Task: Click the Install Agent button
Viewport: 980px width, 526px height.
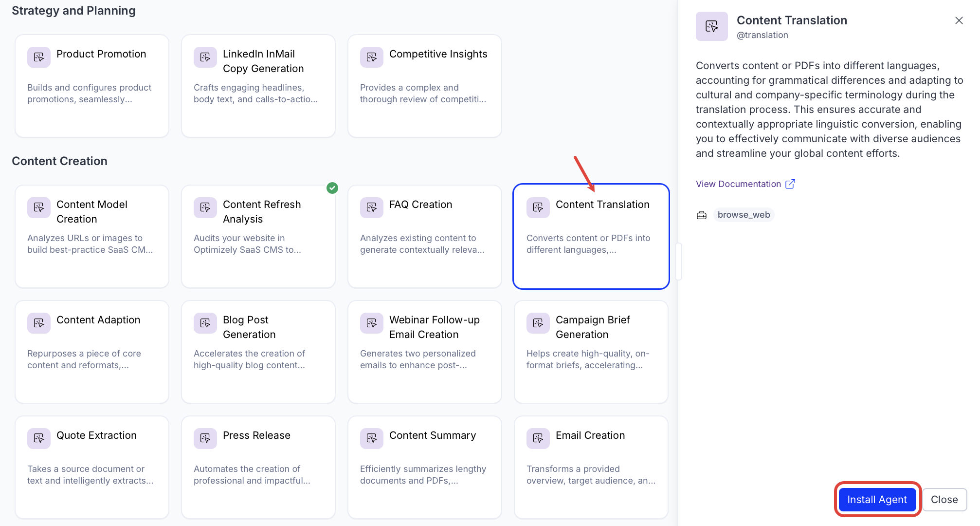Action: (x=877, y=499)
